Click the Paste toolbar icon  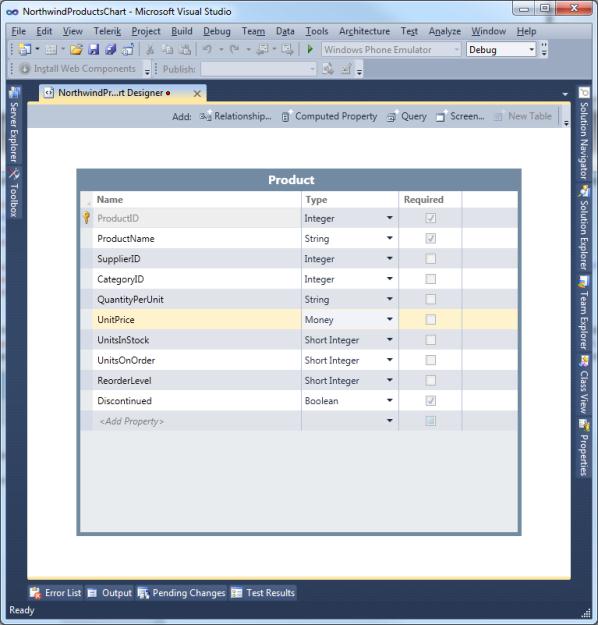coord(185,49)
